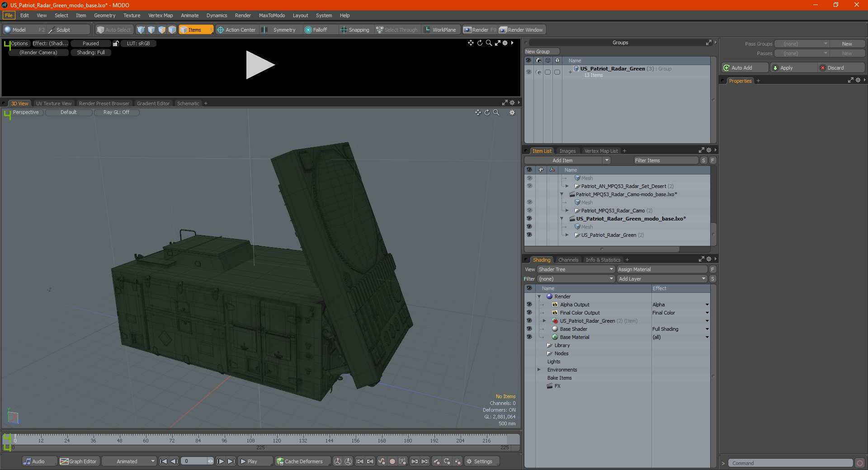Expand Patriot_MPQ53_Radar_Camo item
The width and height of the screenshot is (868, 470).
[x=567, y=211]
